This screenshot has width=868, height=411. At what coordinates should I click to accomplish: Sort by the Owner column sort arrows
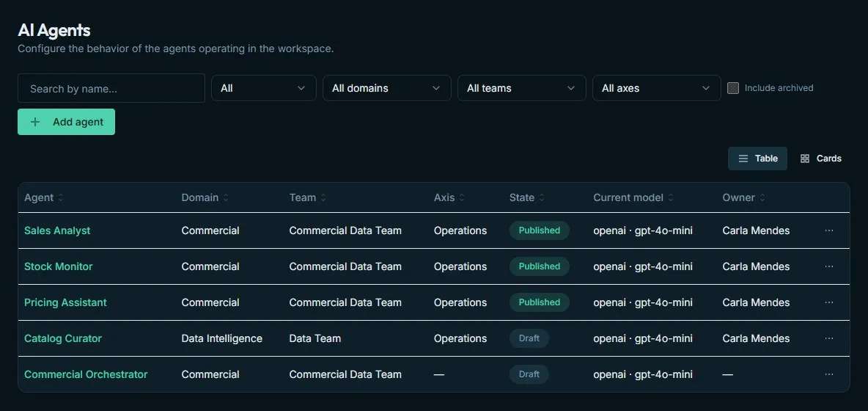762,197
